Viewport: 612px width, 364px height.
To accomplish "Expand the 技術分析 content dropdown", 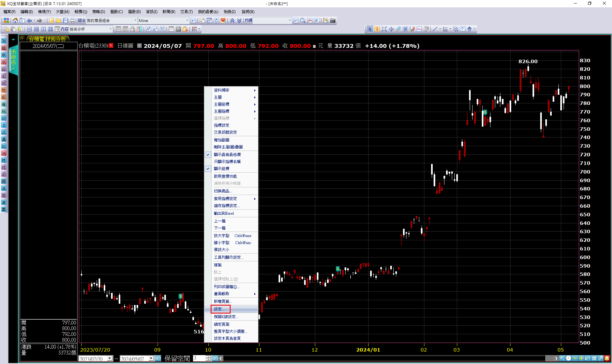I will 110,29.
